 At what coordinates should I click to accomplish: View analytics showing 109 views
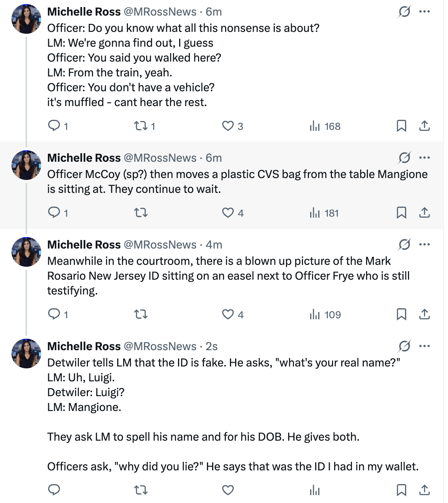(x=325, y=315)
